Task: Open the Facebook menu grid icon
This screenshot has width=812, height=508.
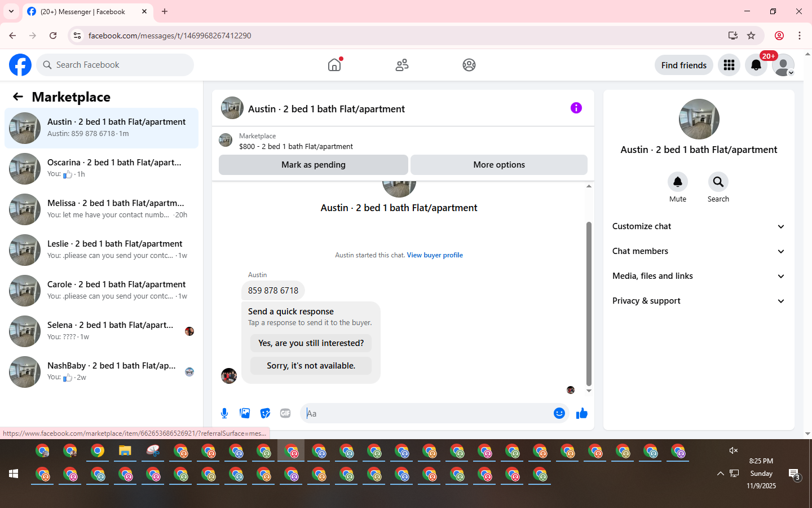Action: [x=729, y=65]
